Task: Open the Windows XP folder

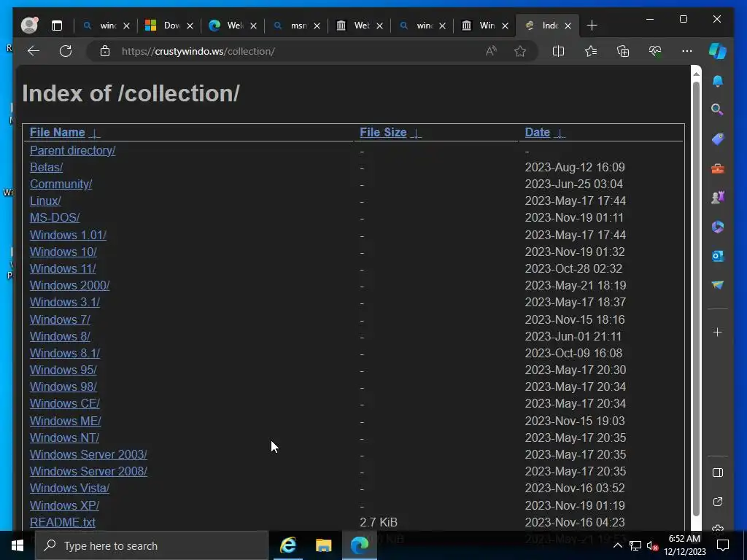Action: [65, 505]
